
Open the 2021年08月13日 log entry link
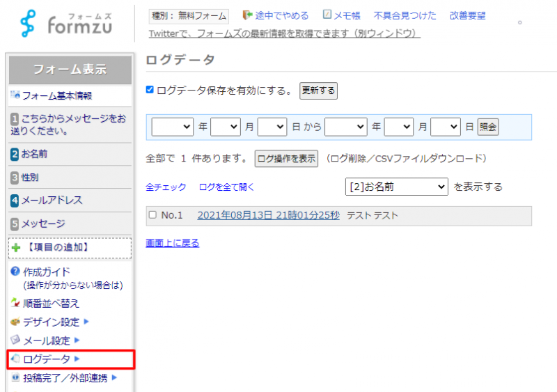click(268, 215)
